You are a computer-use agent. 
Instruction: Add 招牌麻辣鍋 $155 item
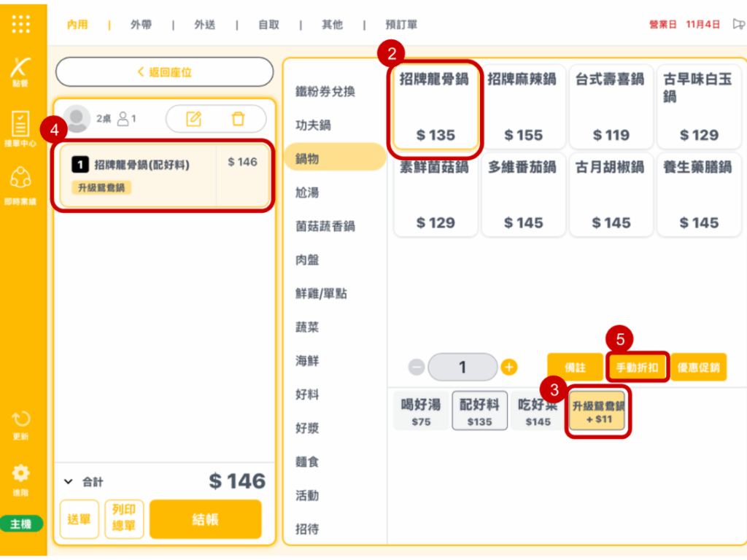[x=523, y=106]
